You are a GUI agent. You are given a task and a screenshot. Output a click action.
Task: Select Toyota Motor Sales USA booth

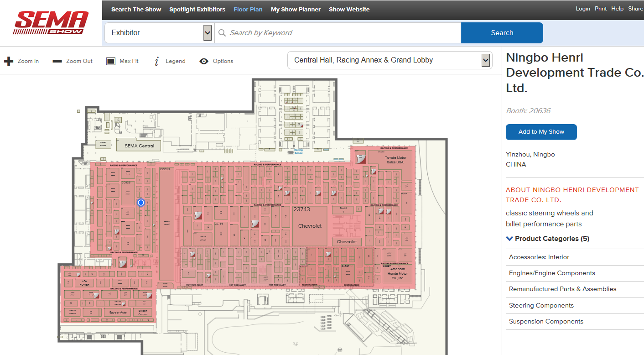(x=395, y=160)
